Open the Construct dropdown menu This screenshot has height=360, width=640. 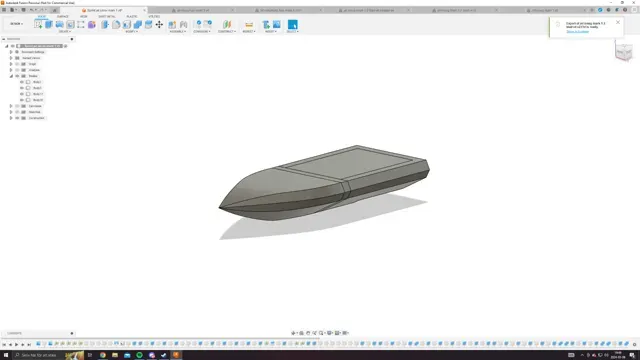click(x=227, y=31)
